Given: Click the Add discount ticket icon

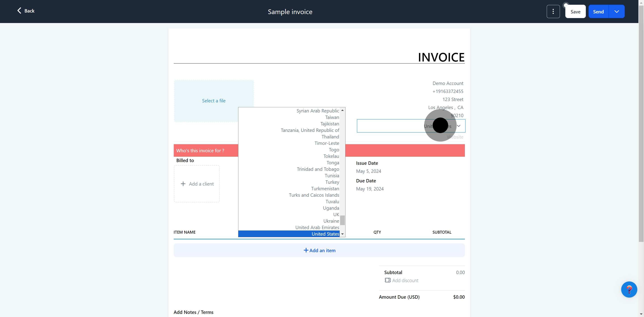Looking at the screenshot, I should click(x=388, y=280).
